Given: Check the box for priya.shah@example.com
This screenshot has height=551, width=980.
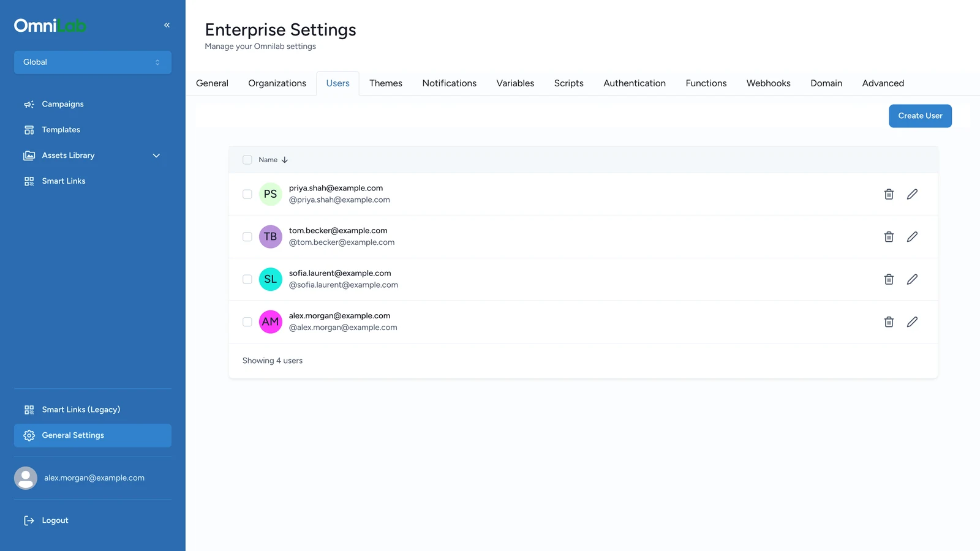Looking at the screenshot, I should click(247, 194).
